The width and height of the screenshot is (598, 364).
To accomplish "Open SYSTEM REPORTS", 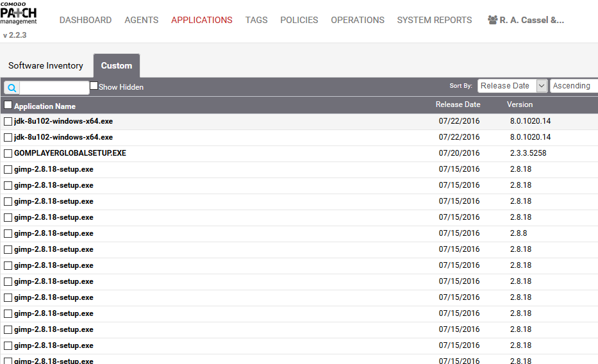I will 435,20.
